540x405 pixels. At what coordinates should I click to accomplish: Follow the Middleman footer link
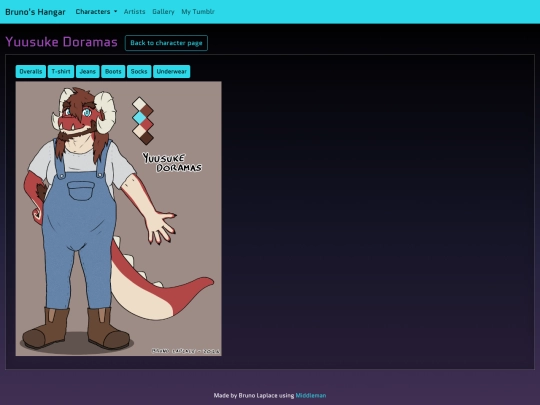(x=311, y=395)
